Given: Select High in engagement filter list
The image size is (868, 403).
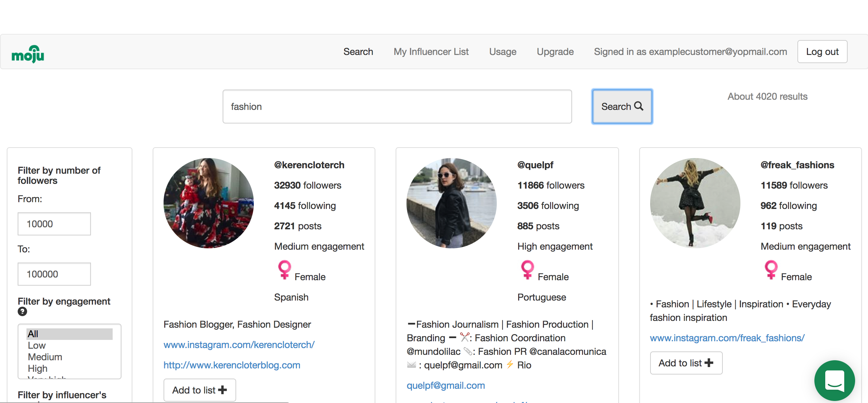Looking at the screenshot, I should (37, 368).
